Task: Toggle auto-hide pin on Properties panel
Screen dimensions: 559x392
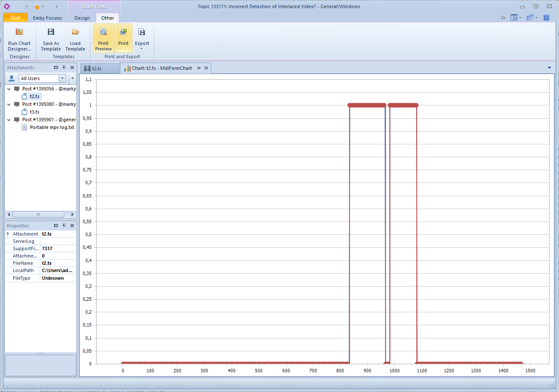Action: point(64,226)
